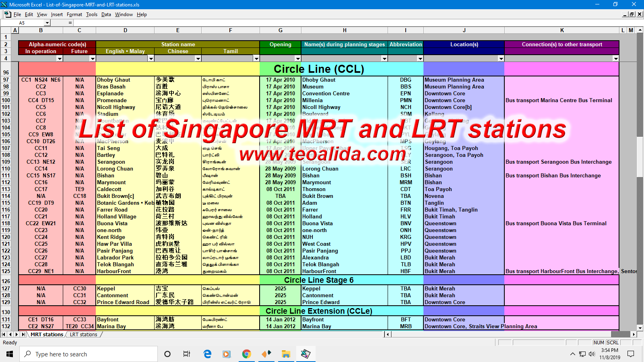Select column D header
The height and width of the screenshot is (362, 644).
click(125, 30)
